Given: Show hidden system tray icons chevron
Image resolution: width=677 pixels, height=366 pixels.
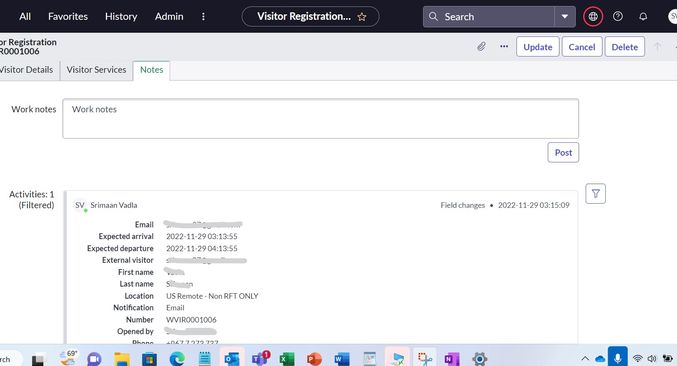Looking at the screenshot, I should click(585, 358).
